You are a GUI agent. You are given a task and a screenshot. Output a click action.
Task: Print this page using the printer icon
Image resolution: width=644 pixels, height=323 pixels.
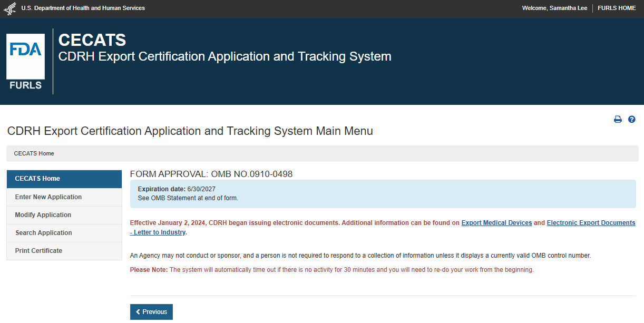click(618, 120)
